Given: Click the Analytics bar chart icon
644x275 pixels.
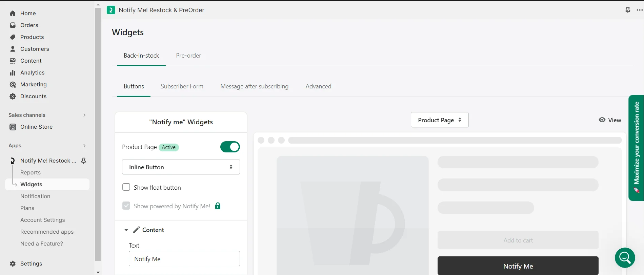Looking at the screenshot, I should [13, 72].
